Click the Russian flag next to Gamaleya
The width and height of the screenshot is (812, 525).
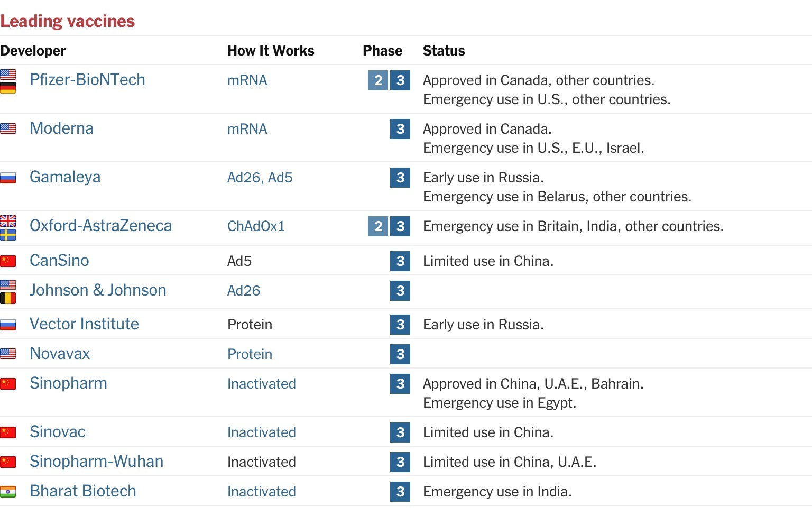(8, 178)
